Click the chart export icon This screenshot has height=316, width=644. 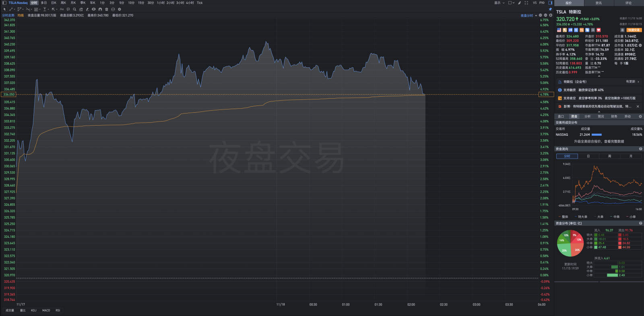click(x=81, y=9)
